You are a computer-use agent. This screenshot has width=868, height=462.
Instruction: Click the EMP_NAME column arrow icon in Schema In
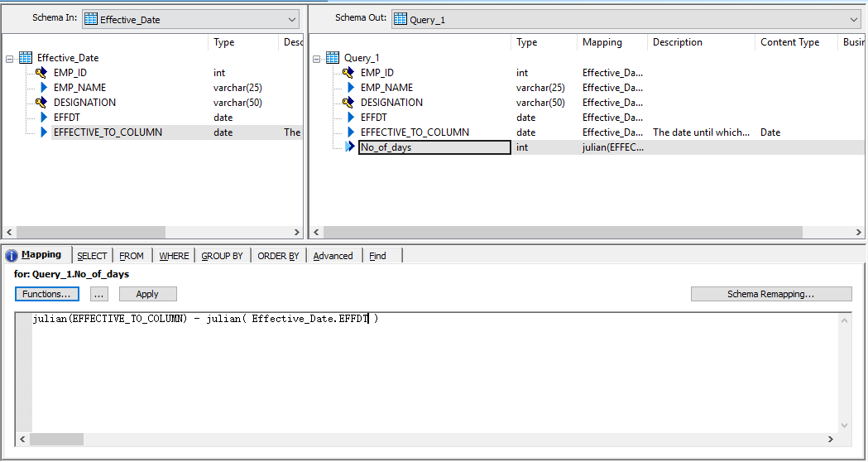[x=44, y=88]
